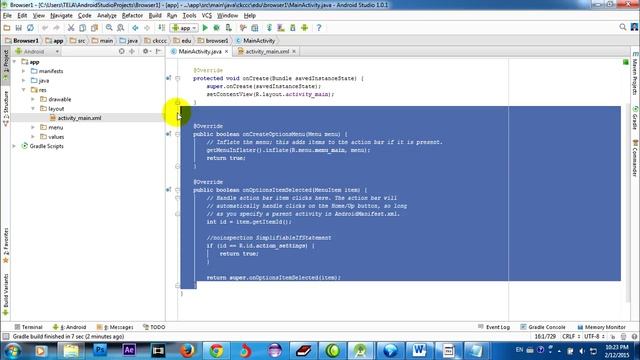
Task: Click the Search Everywhere magnifier icon
Action: 622,27
